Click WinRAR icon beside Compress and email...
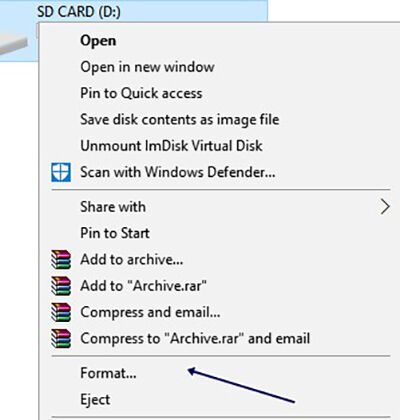 [x=61, y=312]
